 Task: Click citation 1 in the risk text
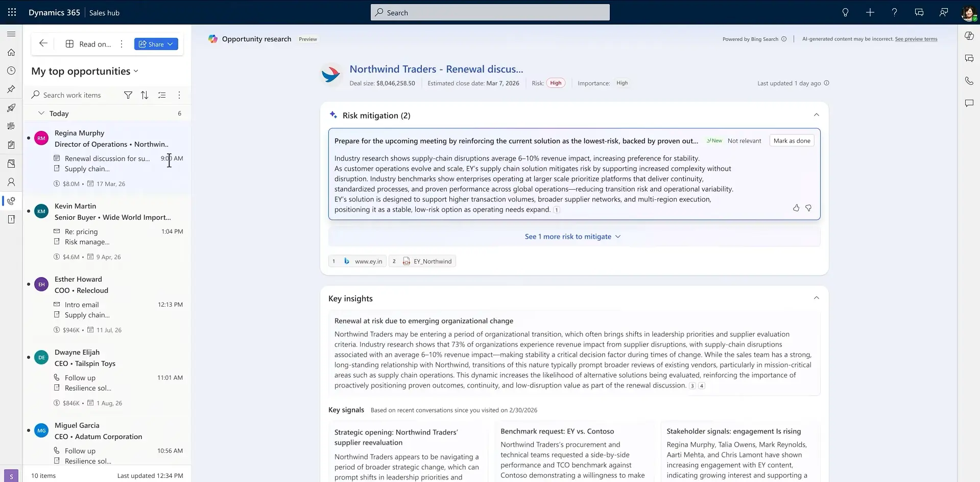(557, 210)
